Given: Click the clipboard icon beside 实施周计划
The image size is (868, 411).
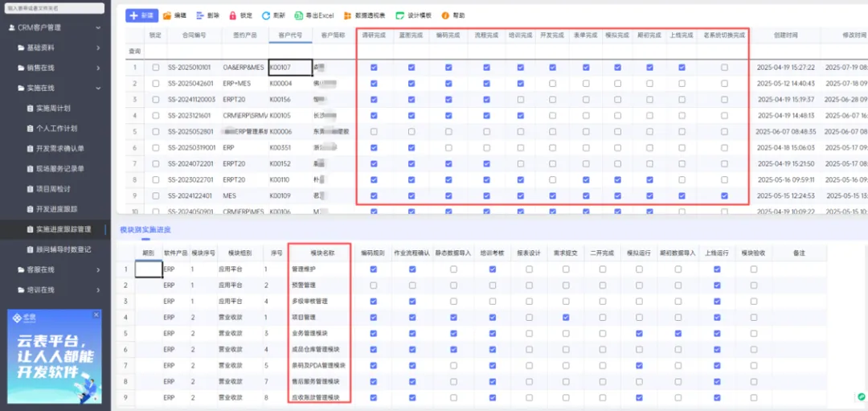Looking at the screenshot, I should coord(31,108).
